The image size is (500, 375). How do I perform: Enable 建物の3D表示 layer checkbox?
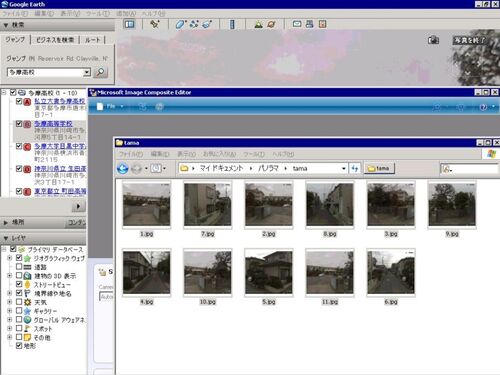pyautogui.click(x=19, y=275)
